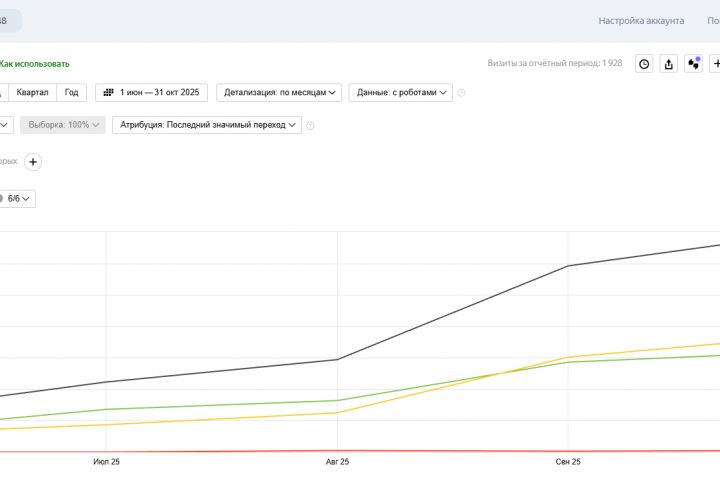720x480 pixels.
Task: Open Настройка аккаунта menu item
Action: point(641,20)
